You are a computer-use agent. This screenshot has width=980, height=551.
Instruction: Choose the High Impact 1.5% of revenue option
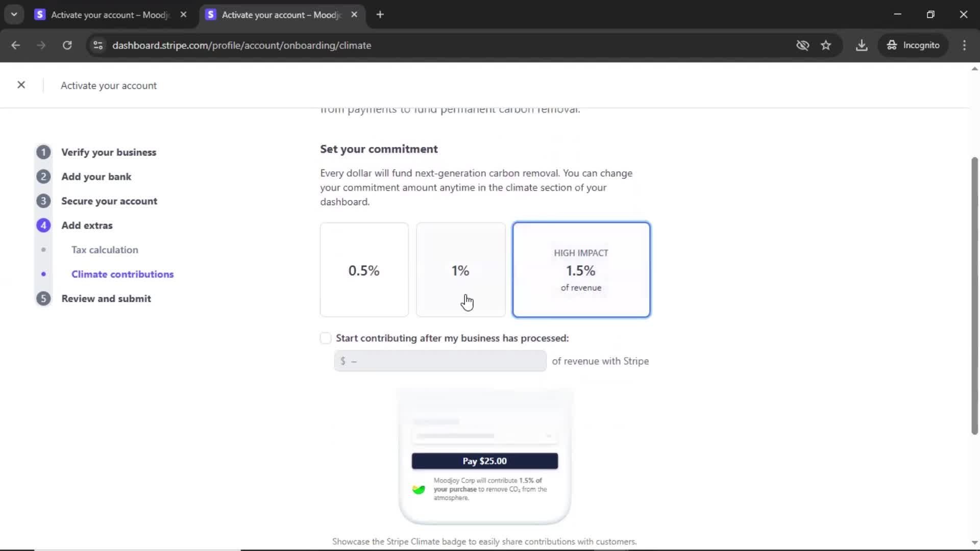pos(581,270)
